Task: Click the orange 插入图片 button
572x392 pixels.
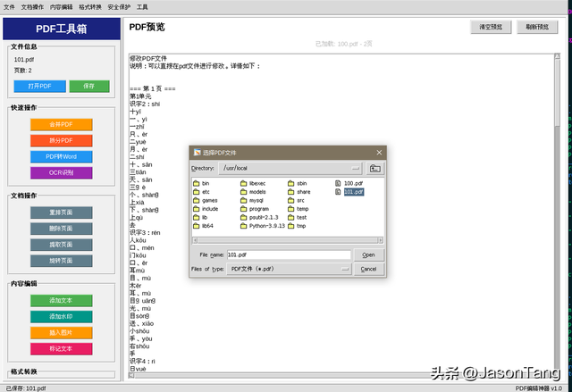Action: point(62,332)
